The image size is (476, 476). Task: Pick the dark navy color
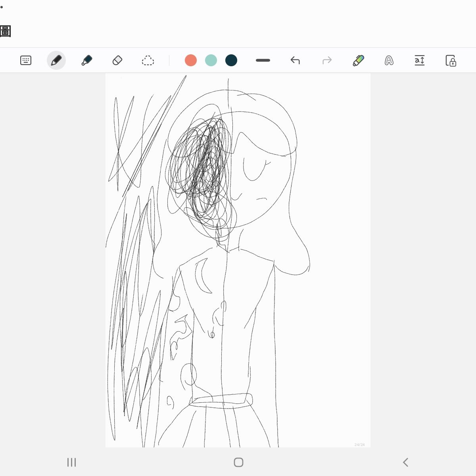point(231,60)
